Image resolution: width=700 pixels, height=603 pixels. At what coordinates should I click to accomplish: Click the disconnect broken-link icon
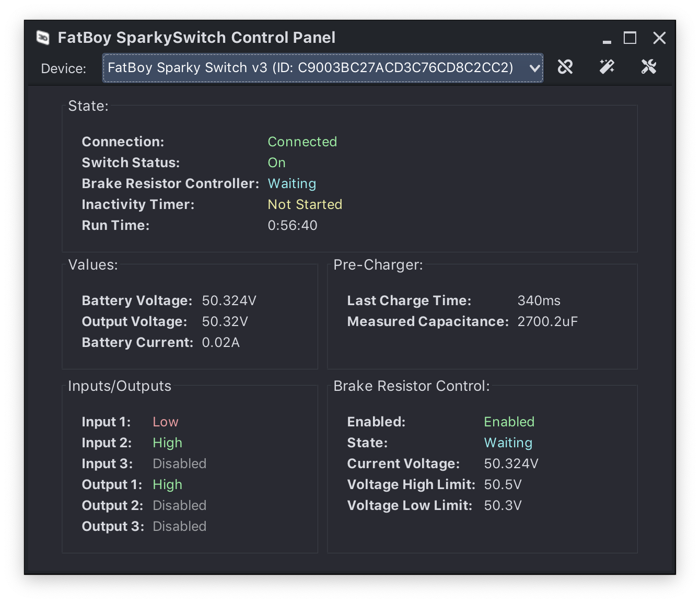[x=565, y=67]
